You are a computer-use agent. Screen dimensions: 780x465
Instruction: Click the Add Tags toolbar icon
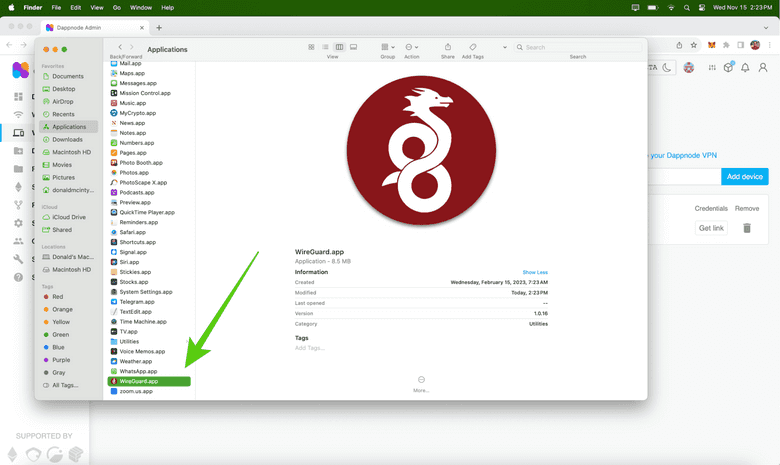pos(473,47)
